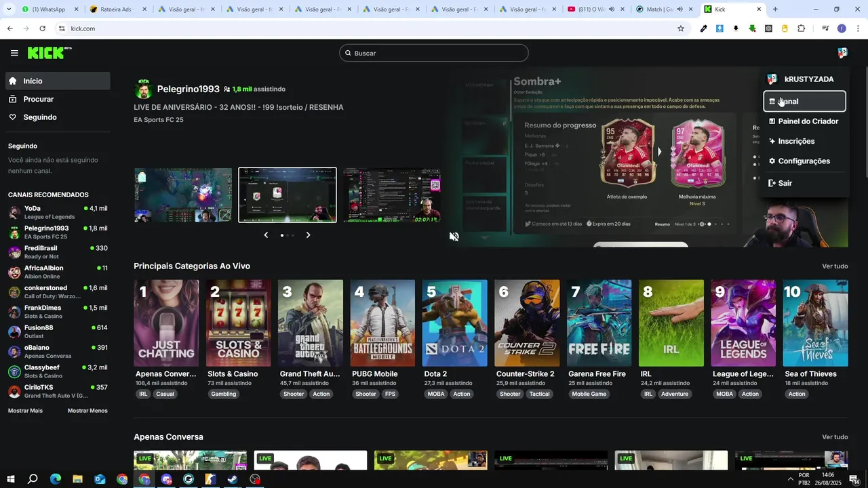Open Windows taskbar search
Screen dimensions: 868x488
tap(33, 479)
